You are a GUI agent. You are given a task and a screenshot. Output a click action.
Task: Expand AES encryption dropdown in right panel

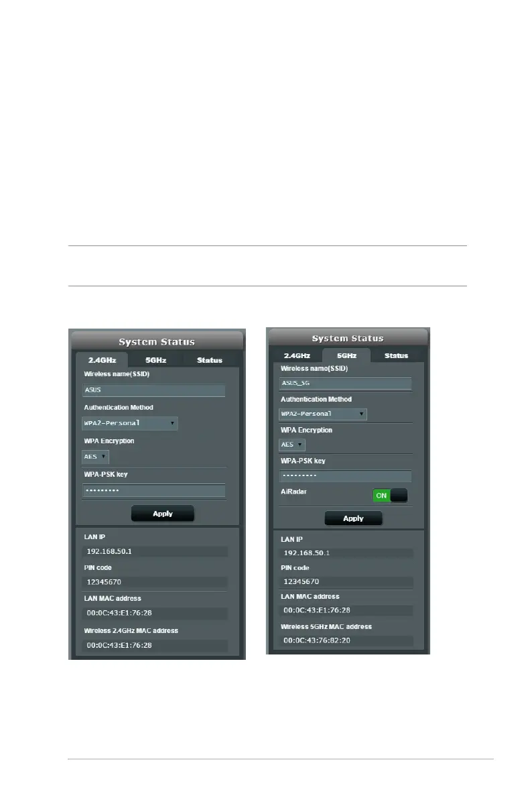pos(292,445)
